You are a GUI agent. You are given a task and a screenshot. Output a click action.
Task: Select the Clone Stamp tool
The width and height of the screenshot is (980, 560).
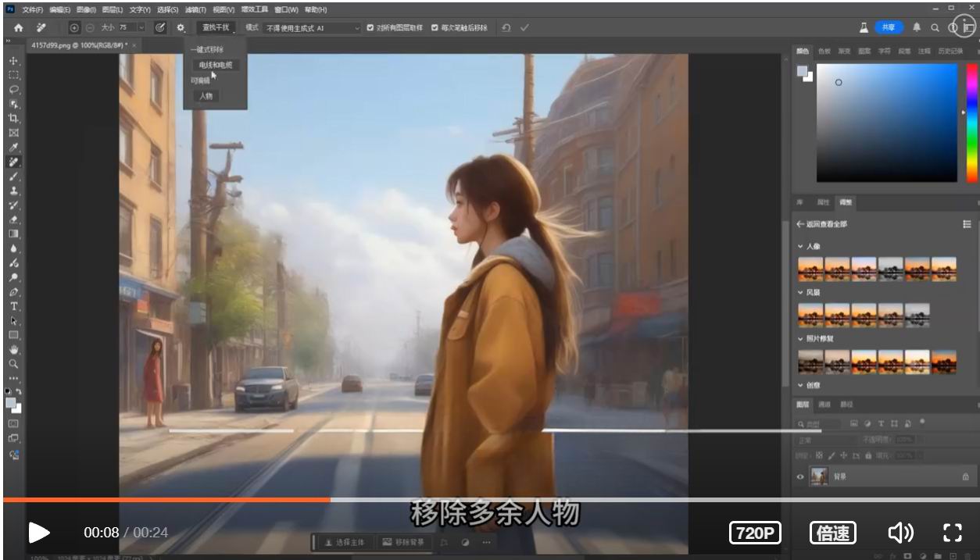tap(13, 191)
